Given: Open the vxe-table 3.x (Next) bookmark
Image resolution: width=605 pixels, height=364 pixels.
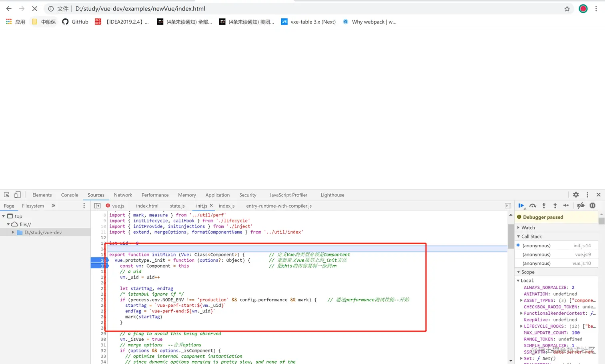Looking at the screenshot, I should (x=309, y=22).
